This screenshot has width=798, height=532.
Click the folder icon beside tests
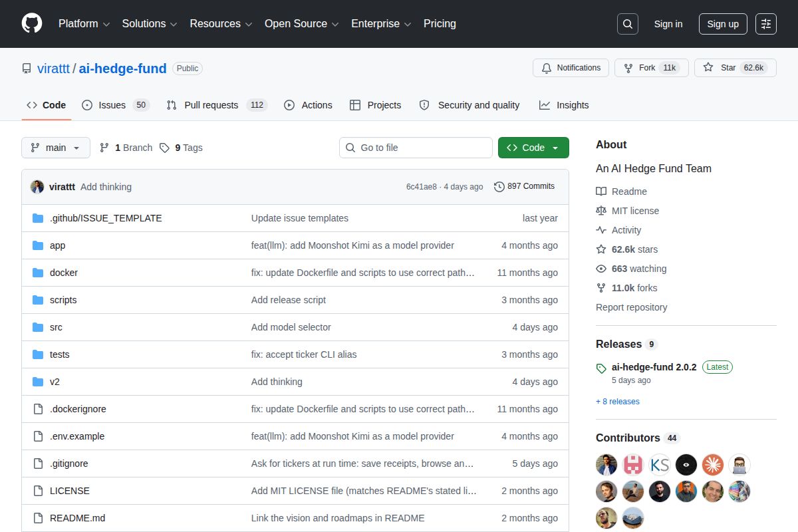click(38, 354)
